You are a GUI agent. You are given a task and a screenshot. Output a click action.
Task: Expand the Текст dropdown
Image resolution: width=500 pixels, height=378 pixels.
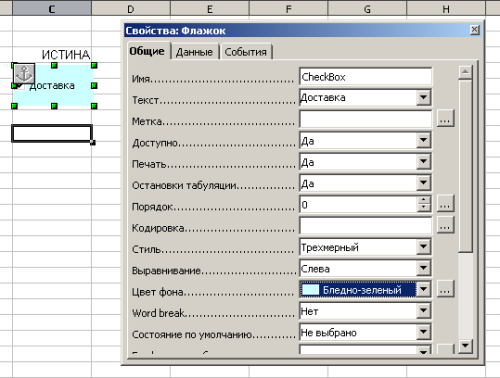[423, 98]
